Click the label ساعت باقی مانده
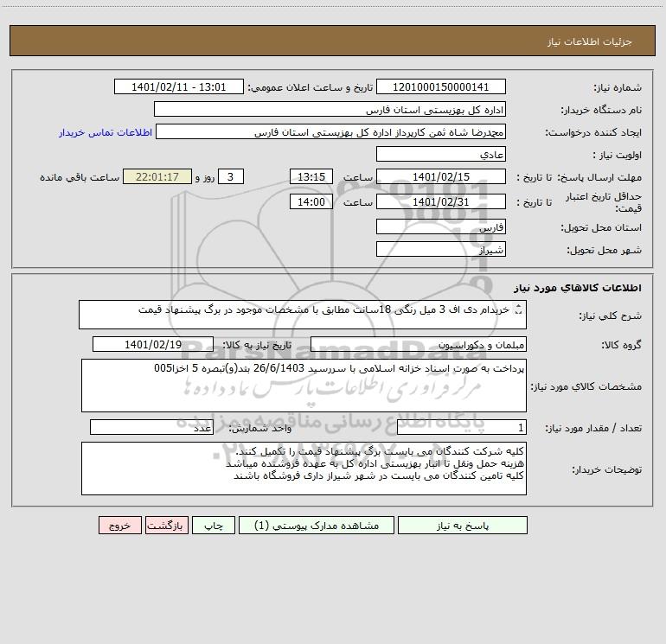The height and width of the screenshot is (644, 666). point(80,177)
